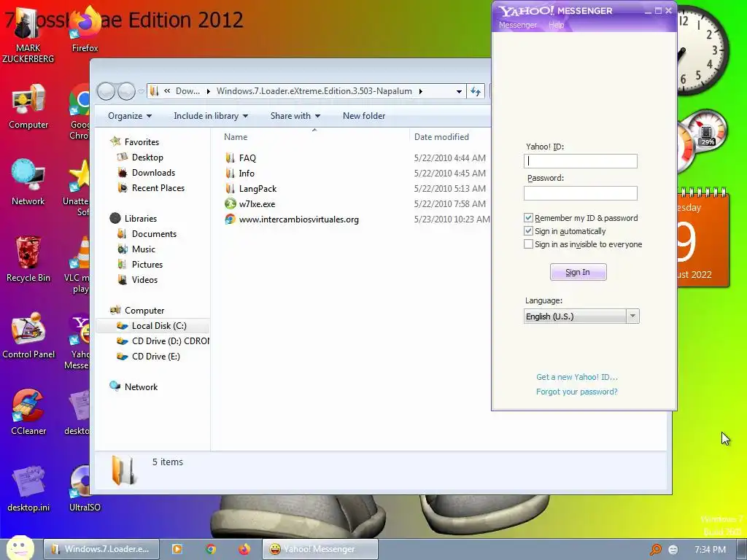Click the Yahoo Messenger tray icon
This screenshot has width=747, height=560.
(x=673, y=550)
